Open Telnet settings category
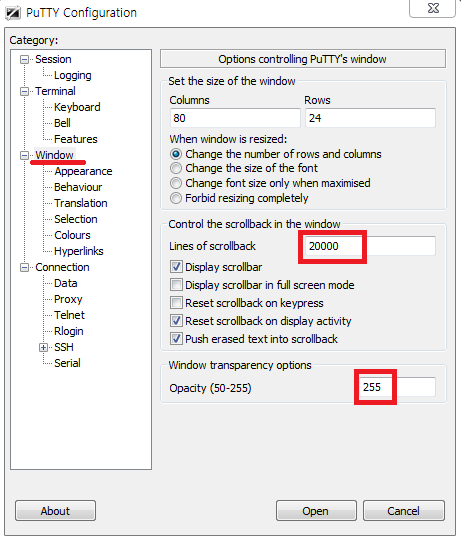The height and width of the screenshot is (539, 461). point(69,315)
